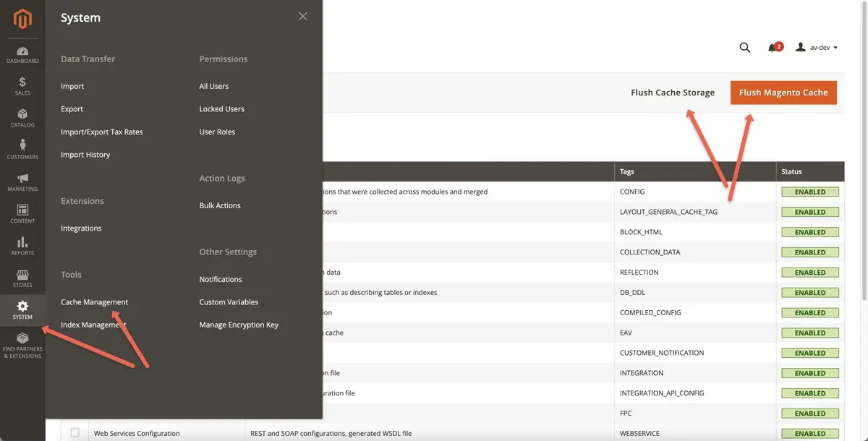Click the Magento logo icon

[x=22, y=20]
